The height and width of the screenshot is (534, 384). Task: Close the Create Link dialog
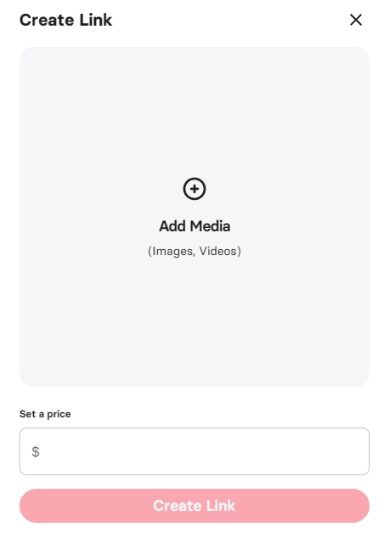click(x=356, y=20)
